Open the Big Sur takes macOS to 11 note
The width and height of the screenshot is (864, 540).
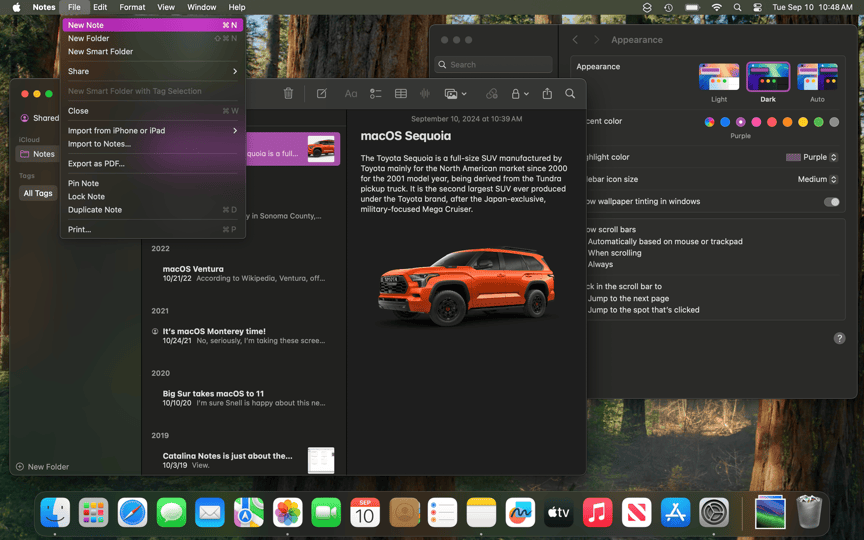(x=242, y=398)
